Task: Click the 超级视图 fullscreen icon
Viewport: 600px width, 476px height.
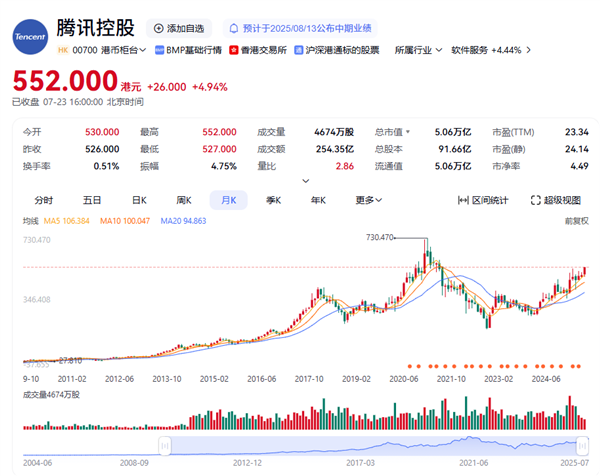Action: [x=535, y=200]
